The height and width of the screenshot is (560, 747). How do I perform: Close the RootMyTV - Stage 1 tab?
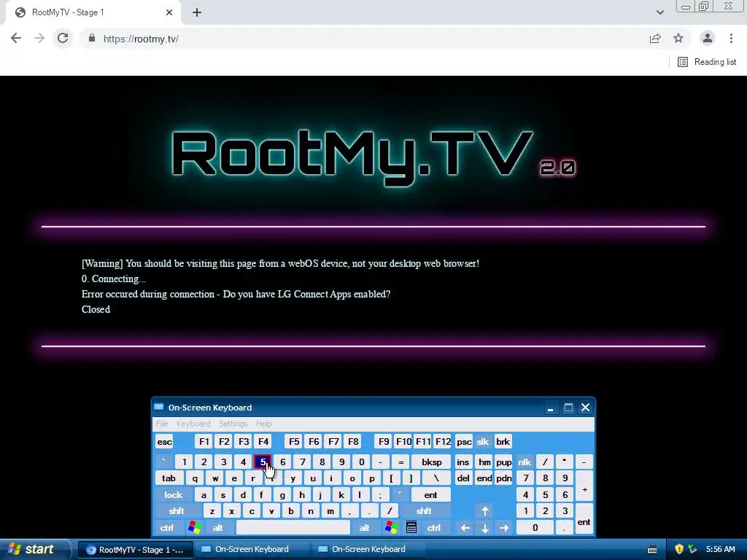(169, 12)
